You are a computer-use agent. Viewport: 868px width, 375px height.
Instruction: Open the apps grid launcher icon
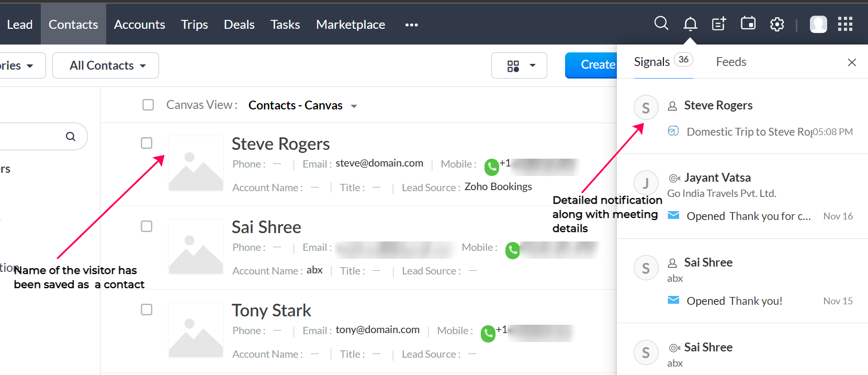[845, 24]
